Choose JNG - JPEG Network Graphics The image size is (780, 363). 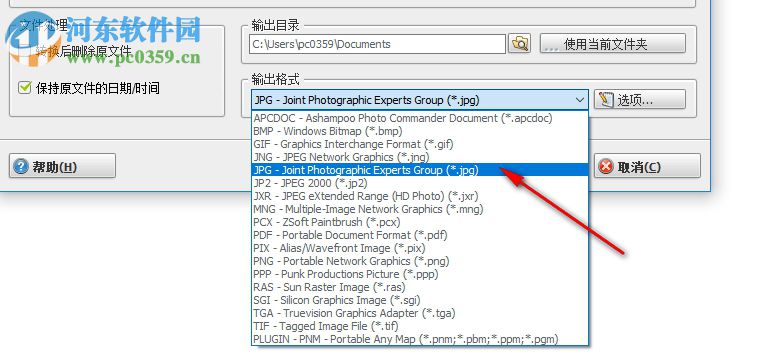(420, 157)
